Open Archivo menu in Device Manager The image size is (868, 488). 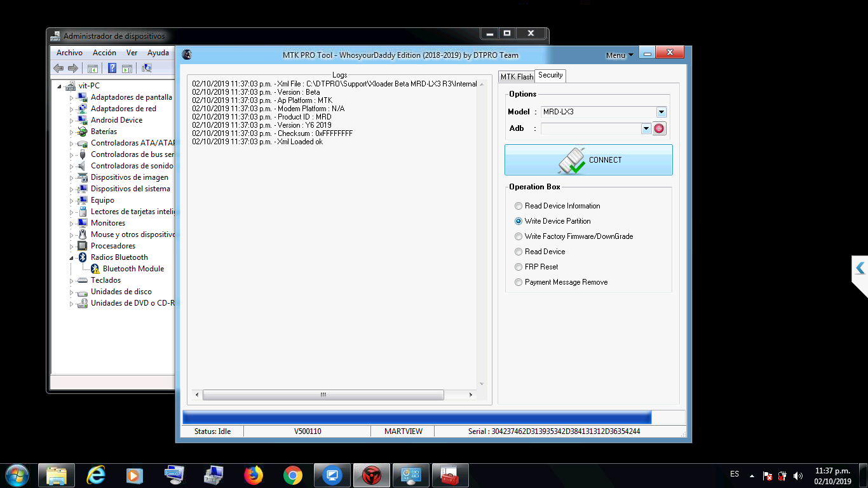pos(69,53)
